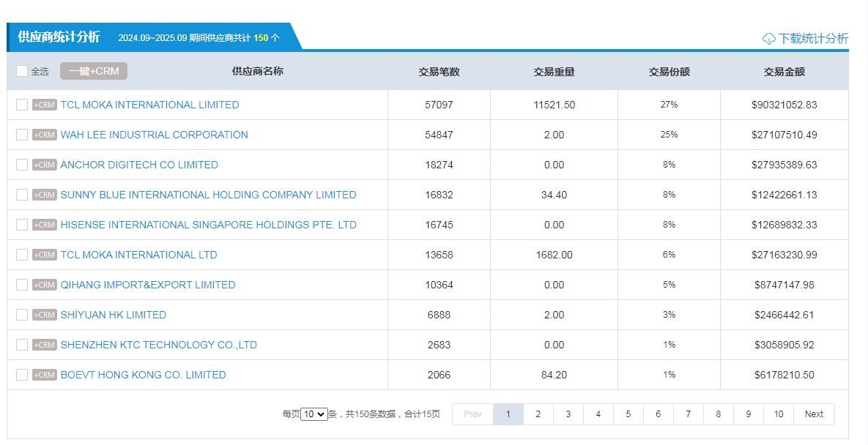Viewport: 868px width, 445px height.
Task: Open the rows-per-page dropdown showing 10
Action: point(314,414)
